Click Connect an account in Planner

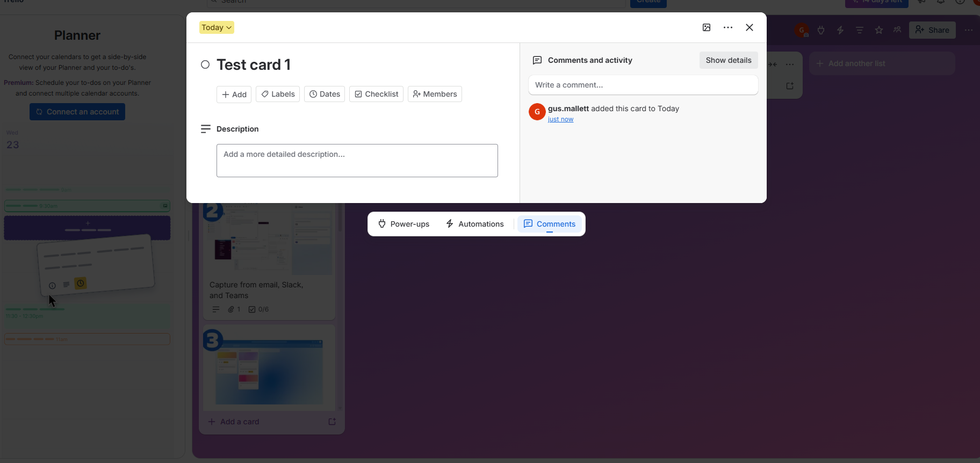pos(77,112)
